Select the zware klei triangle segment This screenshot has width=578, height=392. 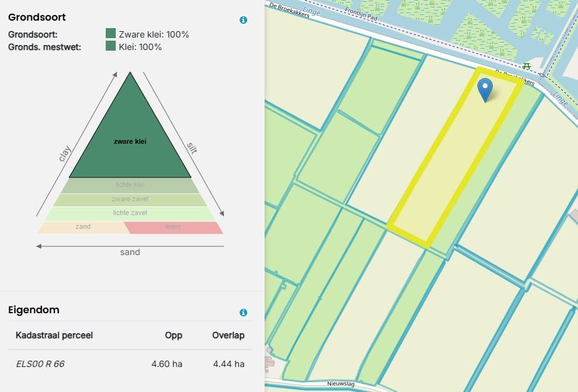pyautogui.click(x=130, y=141)
